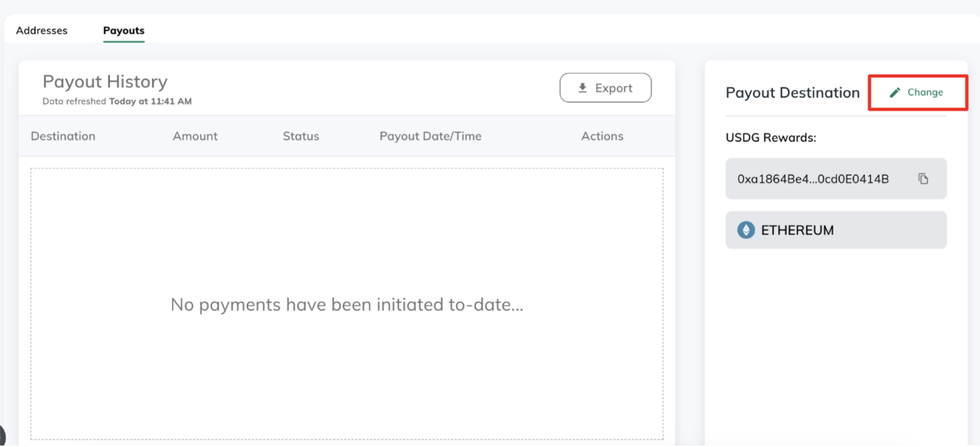Screen dimensions: 980x447
Task: Click the pencil icon next to Change
Action: click(x=895, y=92)
